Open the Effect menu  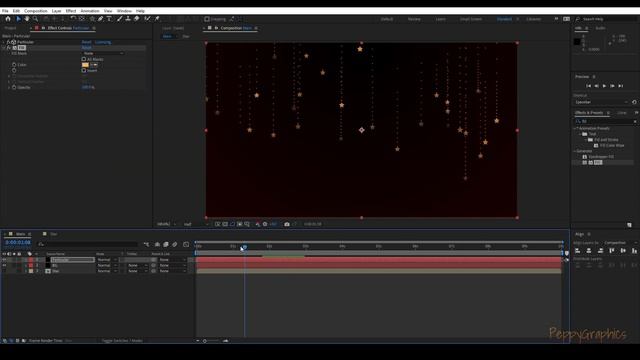coord(71,11)
